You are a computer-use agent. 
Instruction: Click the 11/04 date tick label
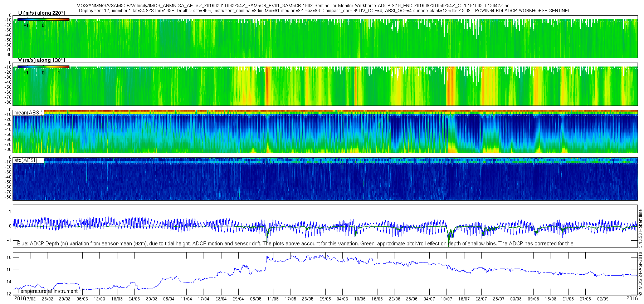click(x=186, y=299)
